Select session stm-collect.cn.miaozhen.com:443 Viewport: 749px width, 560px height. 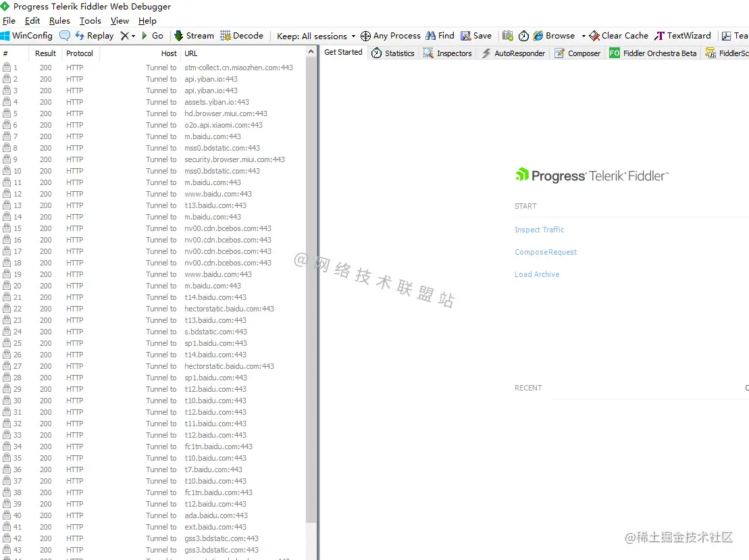click(x=153, y=68)
